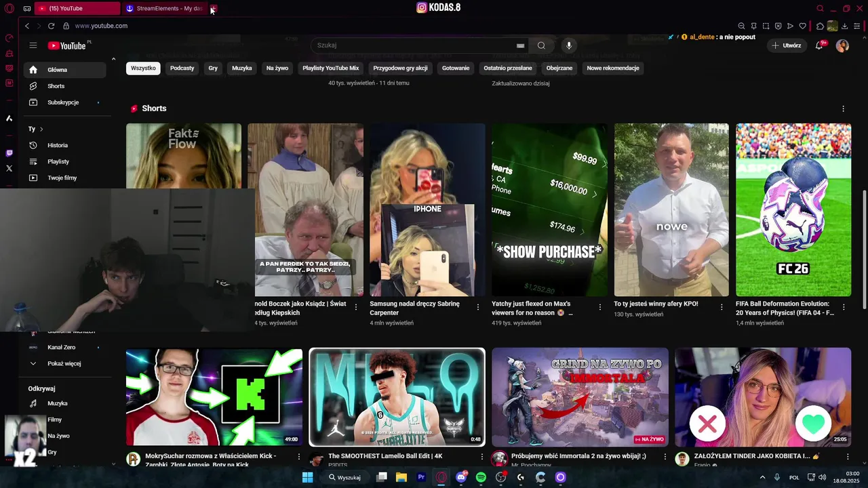This screenshot has width=868, height=488.
Task: Open a new browser tab
Action: [x=214, y=9]
